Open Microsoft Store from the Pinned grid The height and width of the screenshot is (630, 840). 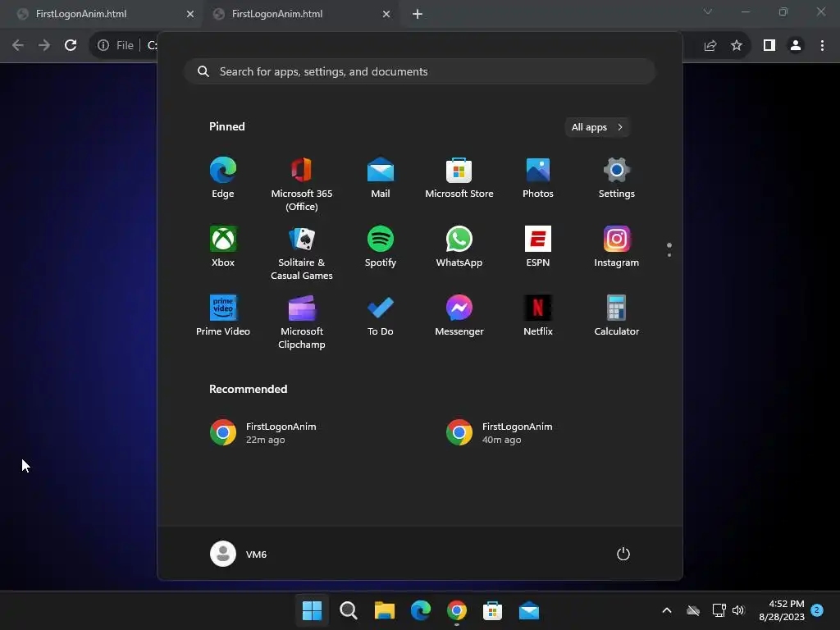coord(459,177)
